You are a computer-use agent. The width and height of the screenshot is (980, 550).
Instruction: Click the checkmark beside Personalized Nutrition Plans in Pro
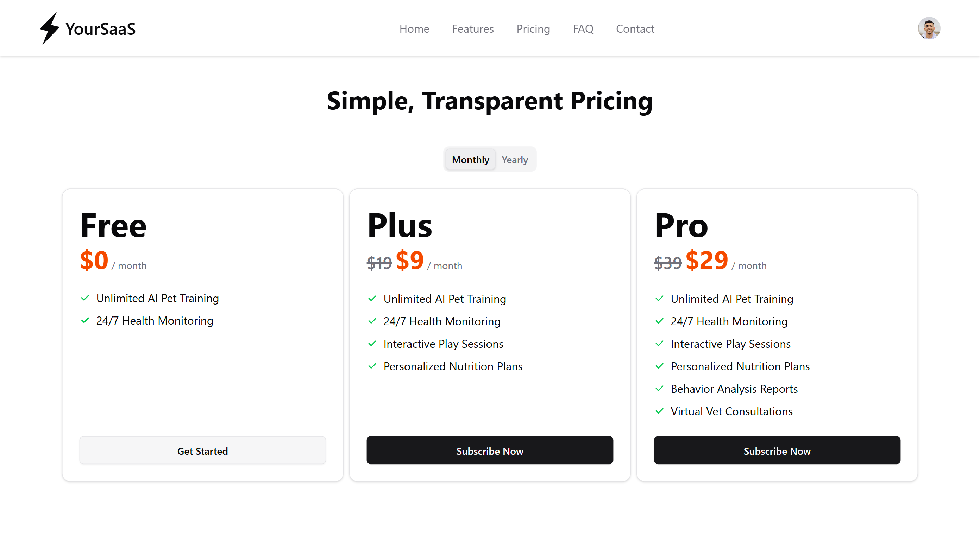(659, 366)
